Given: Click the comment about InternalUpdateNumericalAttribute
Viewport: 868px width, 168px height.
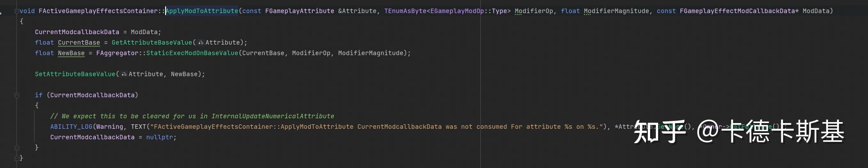Looking at the screenshot, I should [192, 116].
